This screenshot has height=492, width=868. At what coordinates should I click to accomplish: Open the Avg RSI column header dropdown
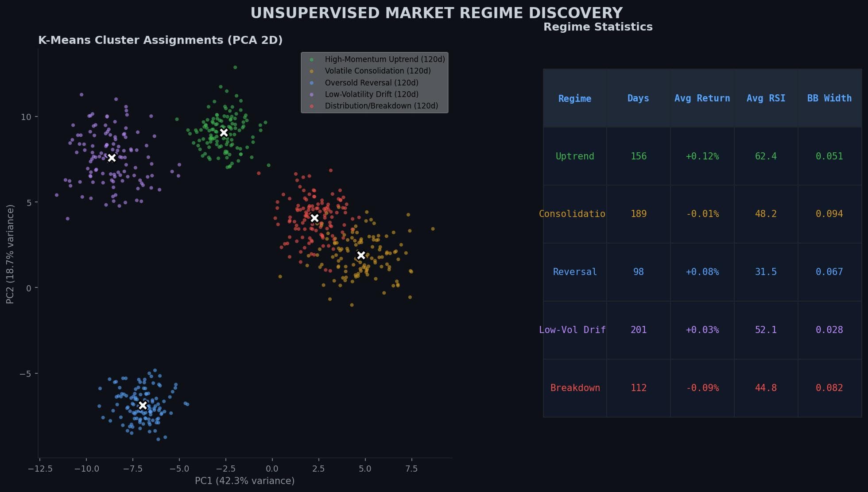tap(766, 98)
